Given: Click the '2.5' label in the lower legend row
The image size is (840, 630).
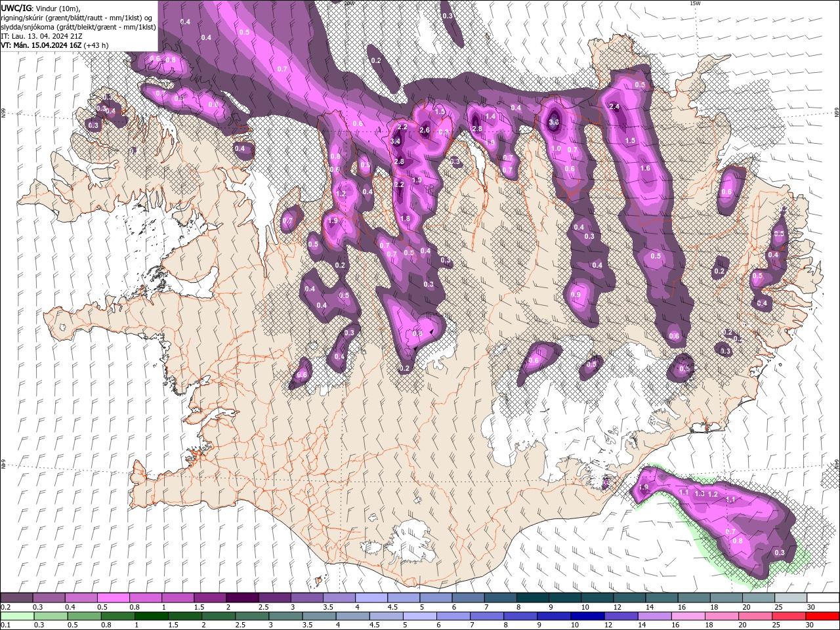Looking at the screenshot, I should pos(240,625).
